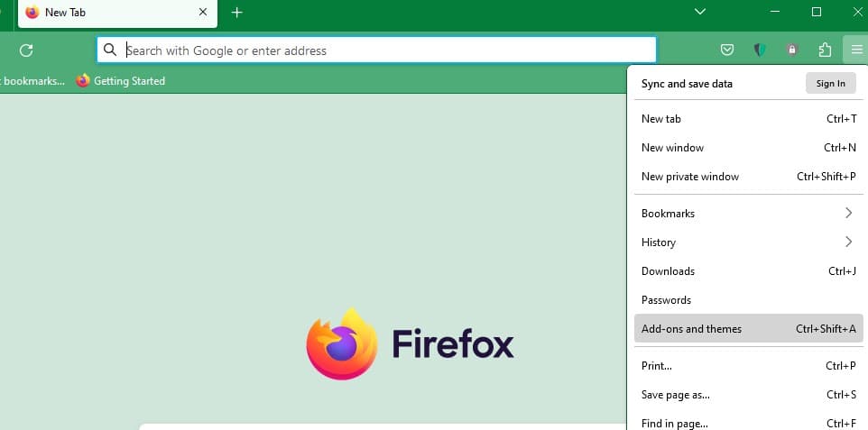
Task: Select Print... in the menu
Action: tap(748, 366)
